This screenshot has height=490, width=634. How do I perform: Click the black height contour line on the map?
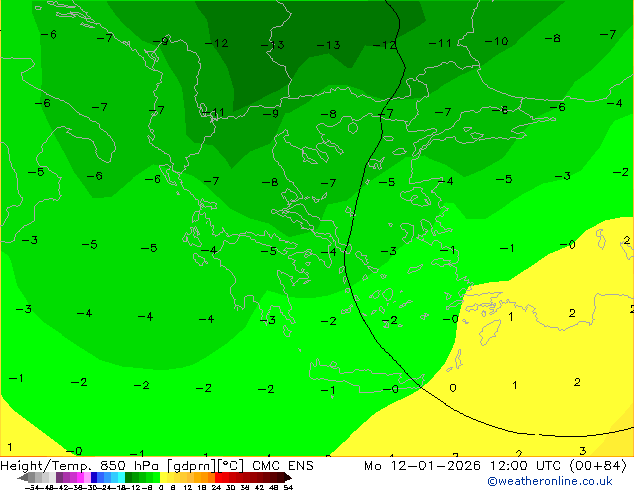(344, 259)
